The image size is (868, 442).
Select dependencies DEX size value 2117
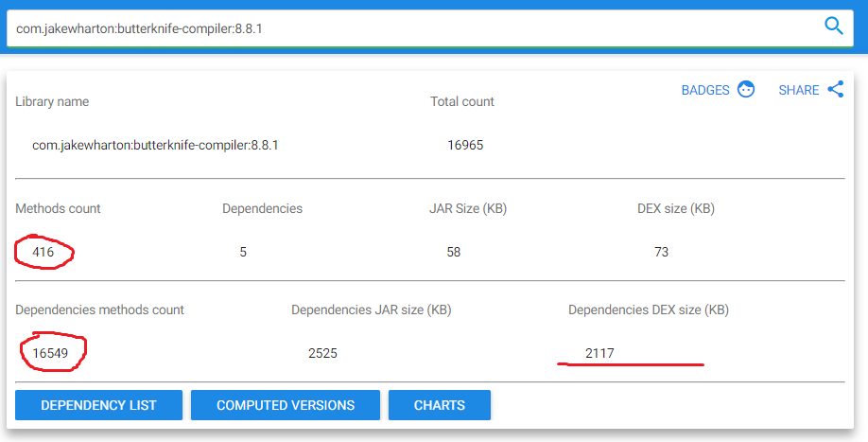tap(599, 353)
